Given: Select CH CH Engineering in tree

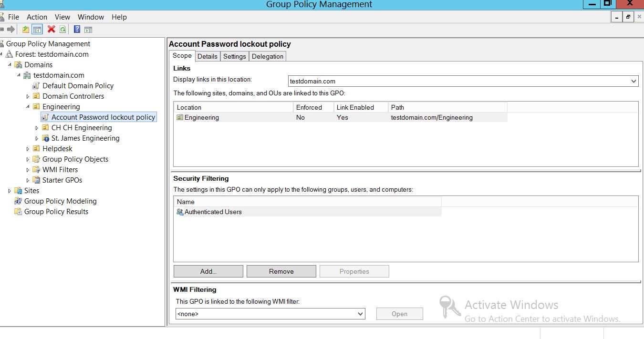Looking at the screenshot, I should click(82, 128).
